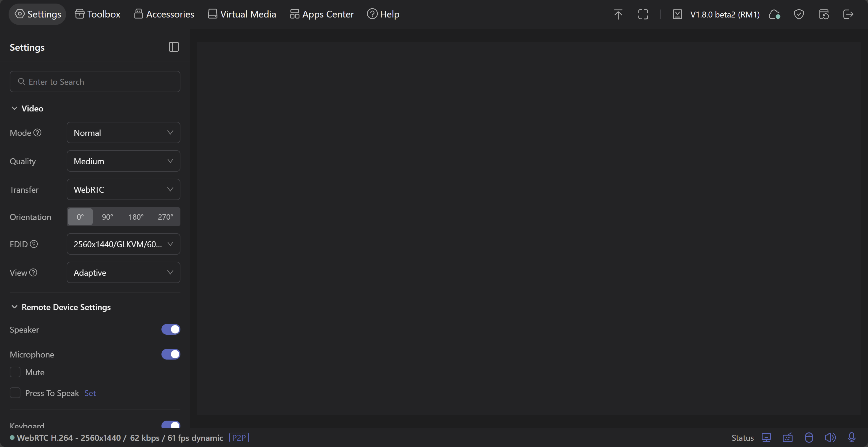The image size is (868, 447).
Task: Click the Set link for Press To Speak
Action: 90,393
